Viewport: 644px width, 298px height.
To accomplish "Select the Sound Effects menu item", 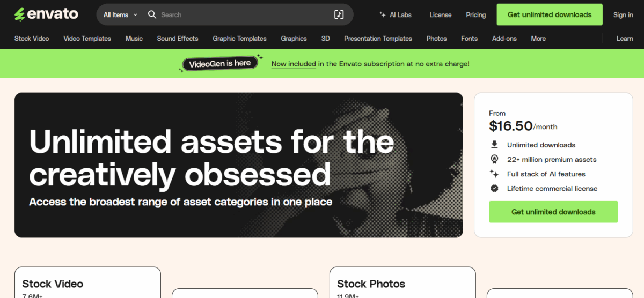I will click(x=178, y=39).
